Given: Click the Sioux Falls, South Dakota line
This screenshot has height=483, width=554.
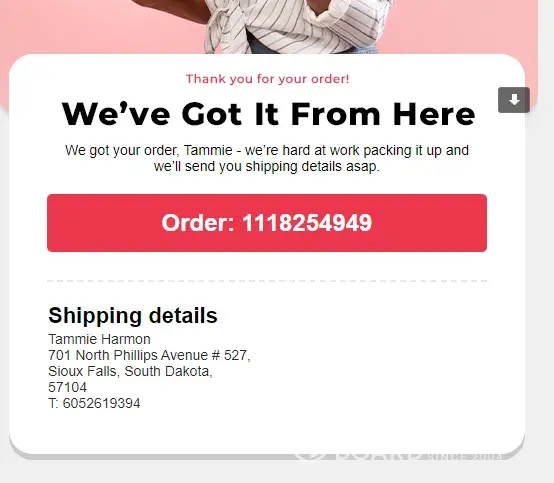Looking at the screenshot, I should pyautogui.click(x=130, y=371).
